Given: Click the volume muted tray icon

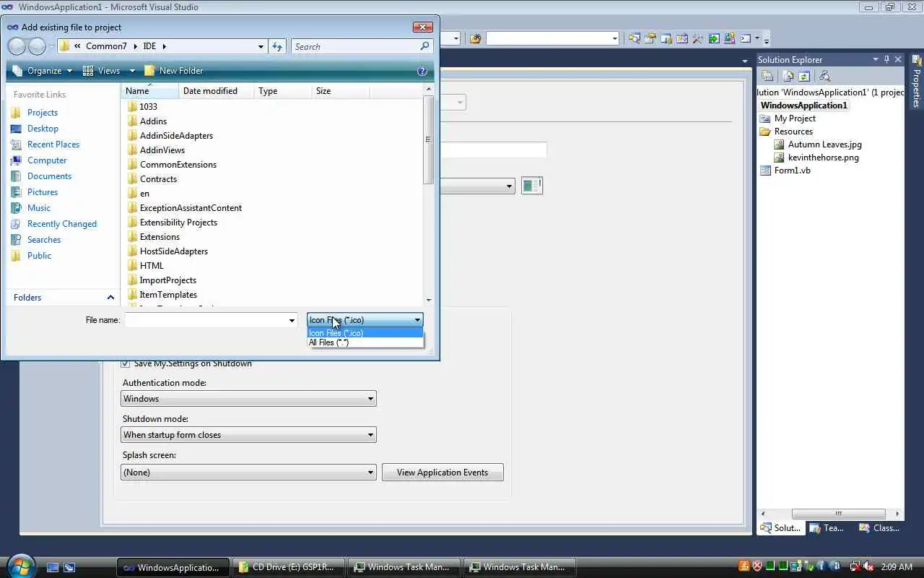Looking at the screenshot, I should (x=868, y=566).
